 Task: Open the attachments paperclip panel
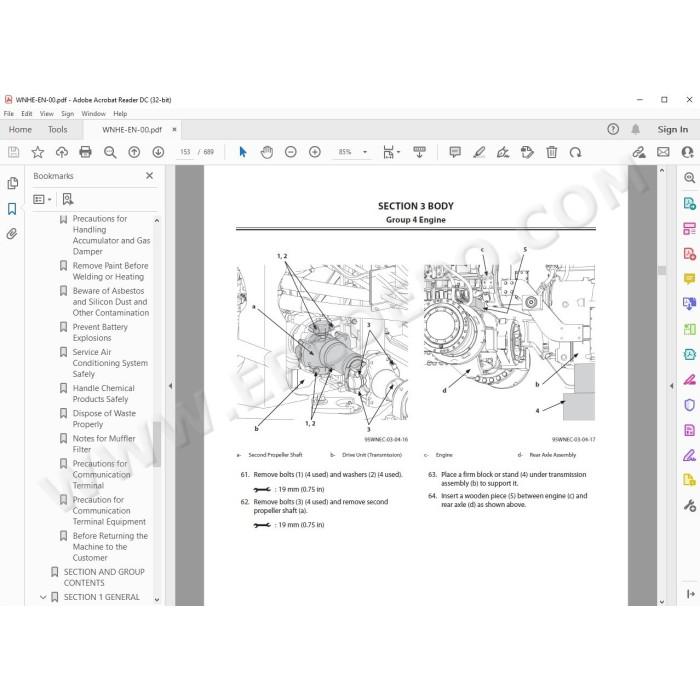12,233
